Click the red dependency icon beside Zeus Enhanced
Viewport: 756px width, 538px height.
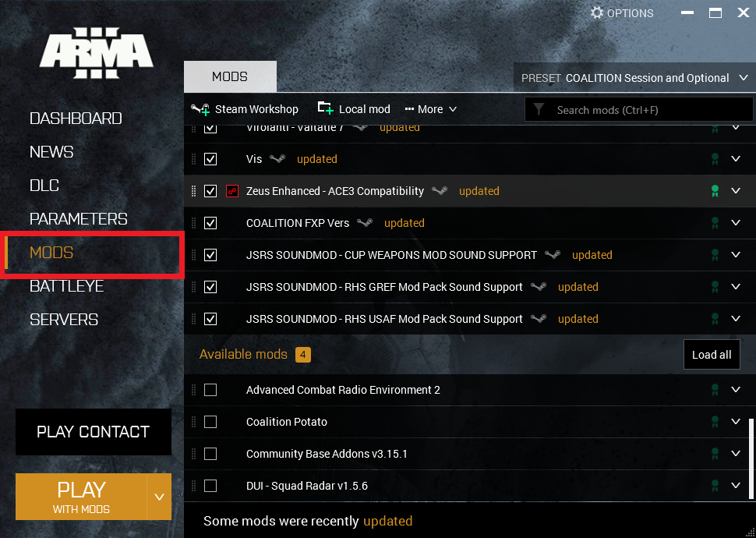231,191
